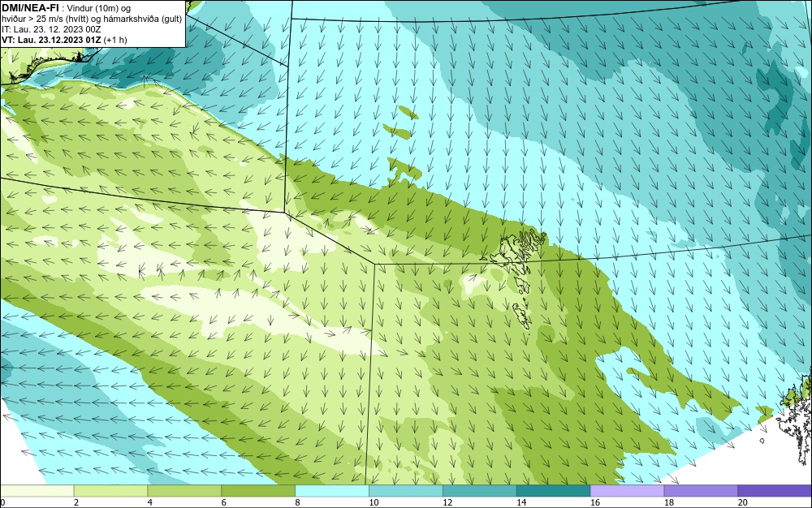Screen dimensions: 812x508
Task: Click the legend scale label '6'
Action: (x=224, y=502)
